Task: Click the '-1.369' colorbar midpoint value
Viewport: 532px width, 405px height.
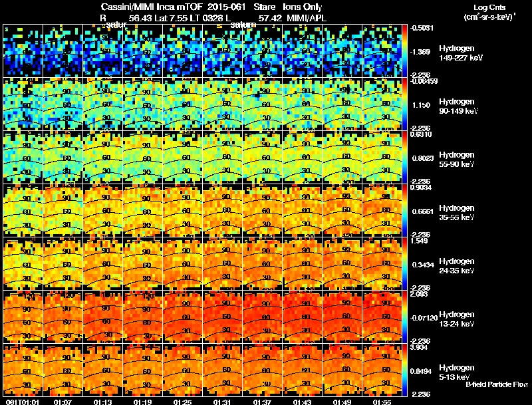Action: pos(420,52)
